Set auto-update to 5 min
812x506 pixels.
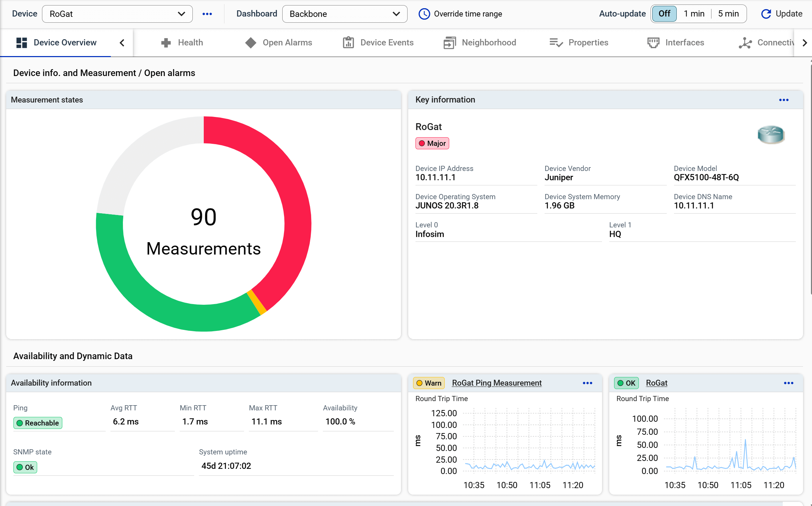(x=728, y=14)
